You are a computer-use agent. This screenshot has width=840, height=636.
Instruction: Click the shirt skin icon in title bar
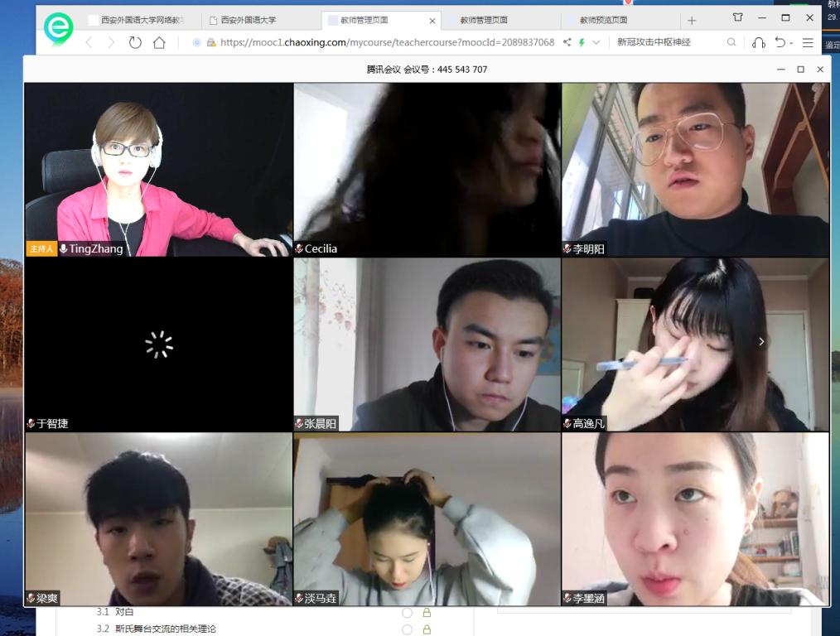737,17
